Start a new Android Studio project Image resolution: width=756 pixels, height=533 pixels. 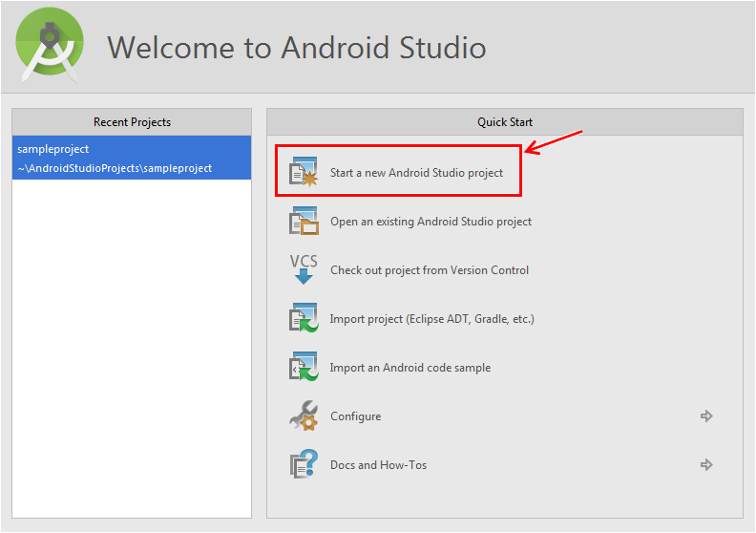pyautogui.click(x=416, y=173)
